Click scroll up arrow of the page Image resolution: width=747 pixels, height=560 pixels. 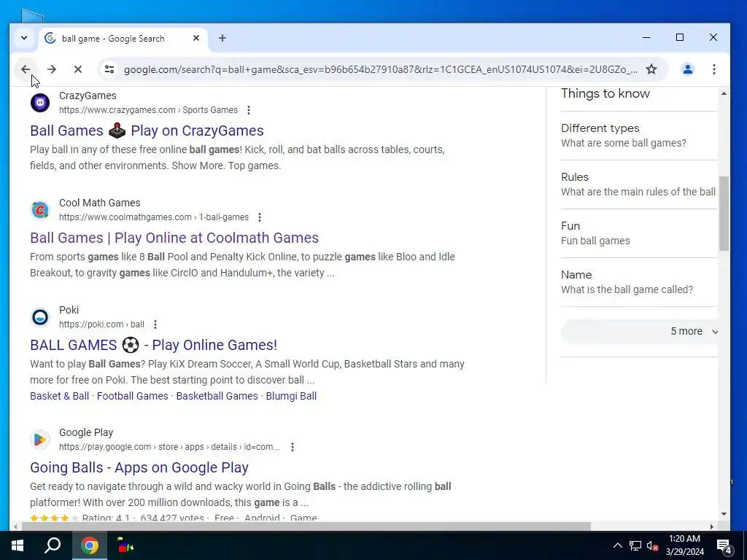click(724, 94)
